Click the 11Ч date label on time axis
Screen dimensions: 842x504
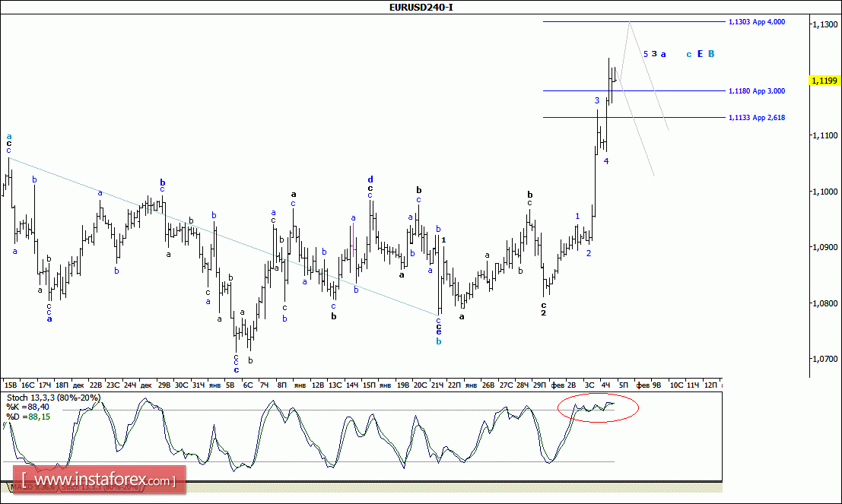[x=693, y=385]
